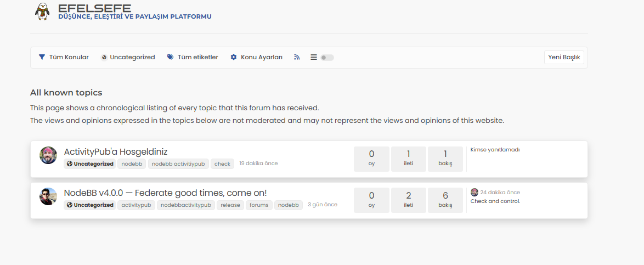Toggle the view switch in toolbar
The height and width of the screenshot is (265, 644).
[x=327, y=58]
